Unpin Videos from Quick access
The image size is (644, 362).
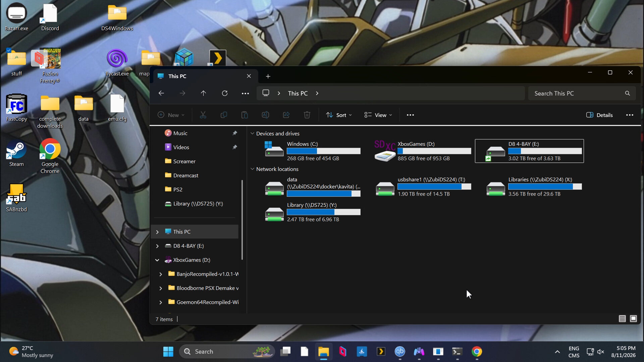235,147
